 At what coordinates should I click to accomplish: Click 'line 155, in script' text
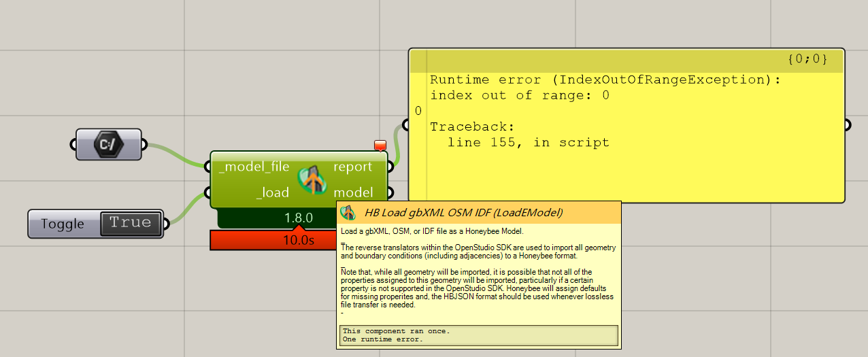[x=529, y=143]
